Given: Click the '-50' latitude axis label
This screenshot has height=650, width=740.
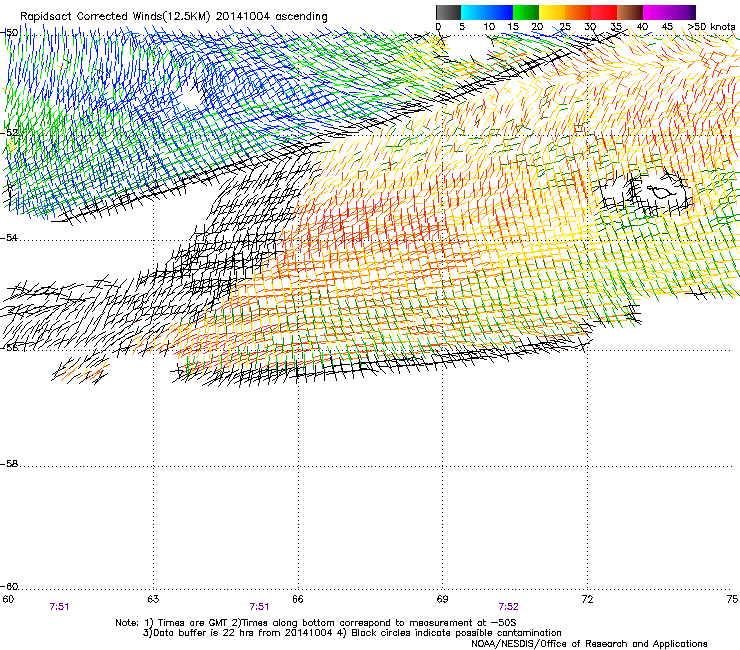Looking at the screenshot, I should (9, 33).
